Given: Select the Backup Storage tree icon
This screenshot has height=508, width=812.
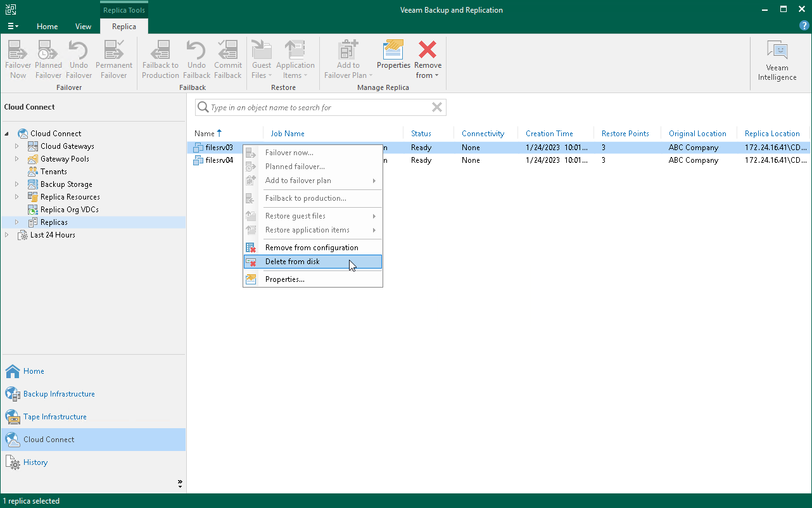Looking at the screenshot, I should click(33, 184).
